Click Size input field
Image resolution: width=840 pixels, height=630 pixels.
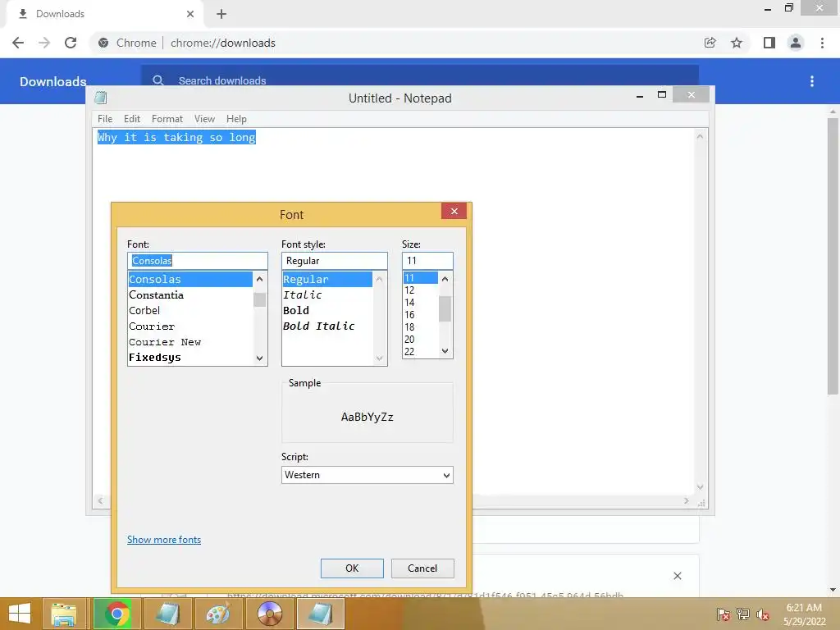point(427,261)
